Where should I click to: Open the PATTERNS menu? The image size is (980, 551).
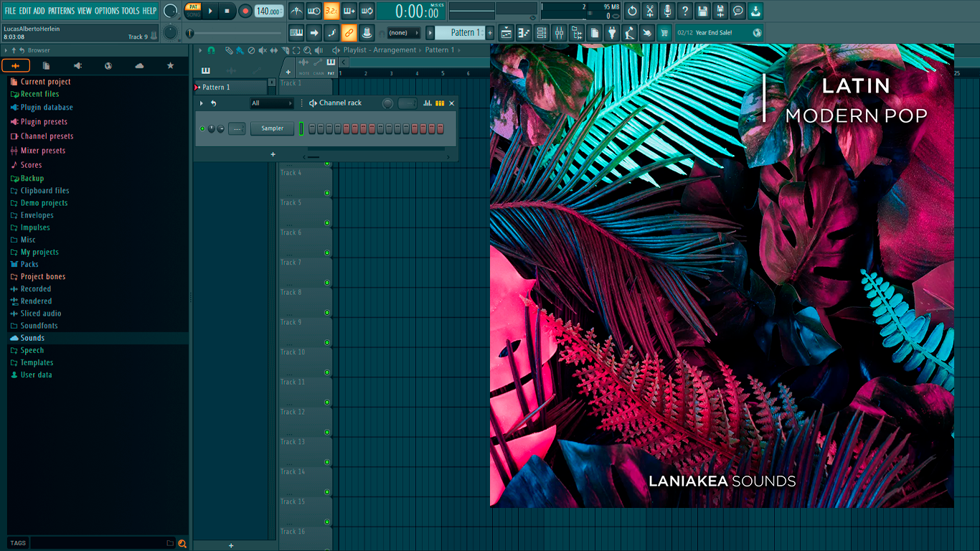(x=61, y=11)
